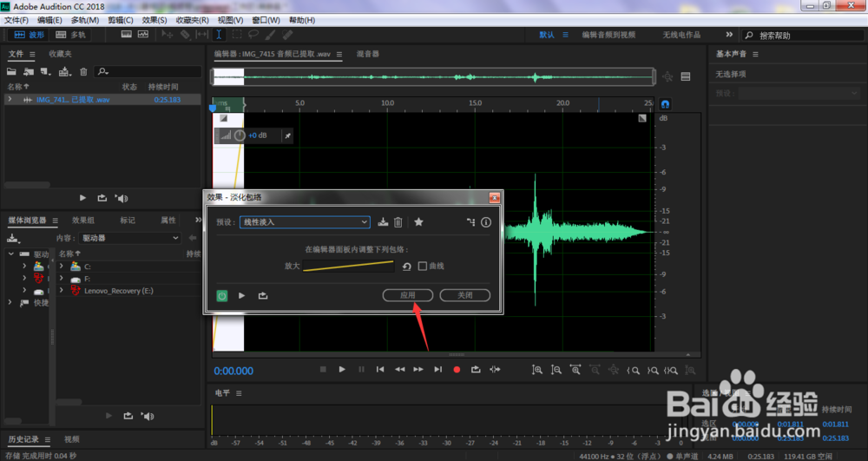This screenshot has height=461, width=868.
Task: Select the Edit Audio to Video workspace
Action: tap(608, 35)
